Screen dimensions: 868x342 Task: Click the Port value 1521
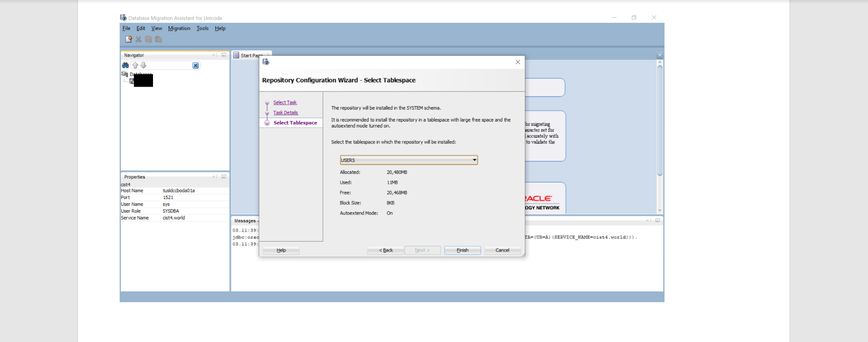(x=168, y=198)
